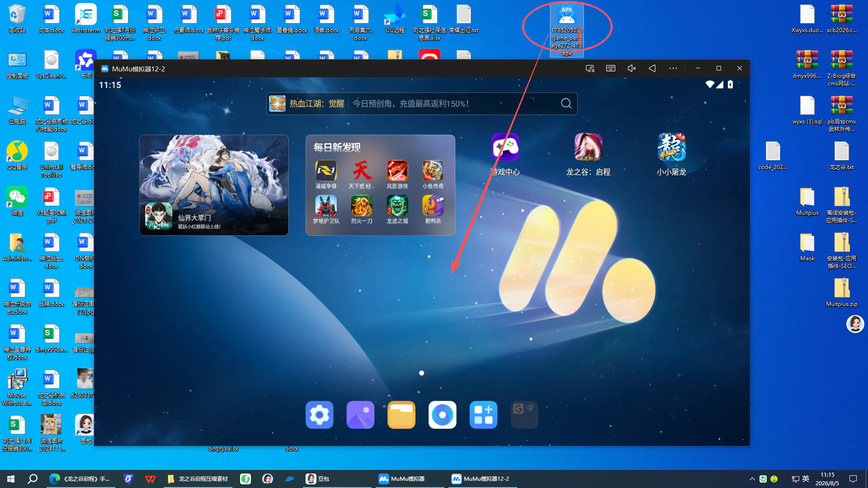
Task: Select the game_package apk file on desktop
Action: (566, 30)
